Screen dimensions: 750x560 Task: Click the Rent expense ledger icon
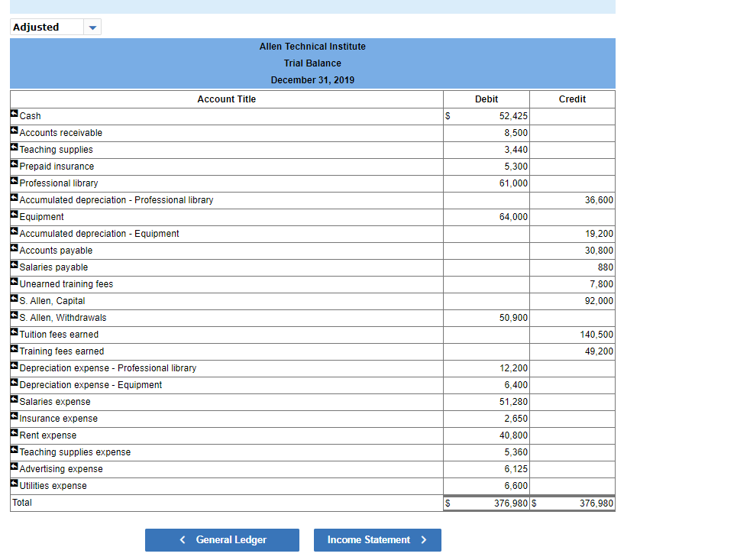pos(14,435)
